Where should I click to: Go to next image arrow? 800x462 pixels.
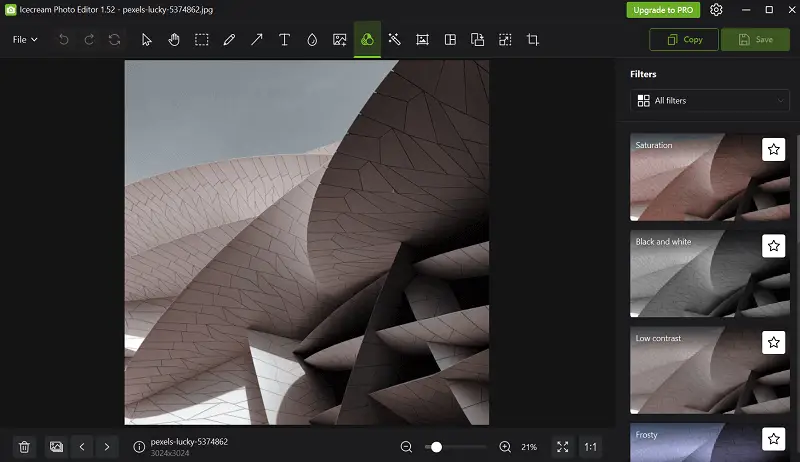point(107,447)
